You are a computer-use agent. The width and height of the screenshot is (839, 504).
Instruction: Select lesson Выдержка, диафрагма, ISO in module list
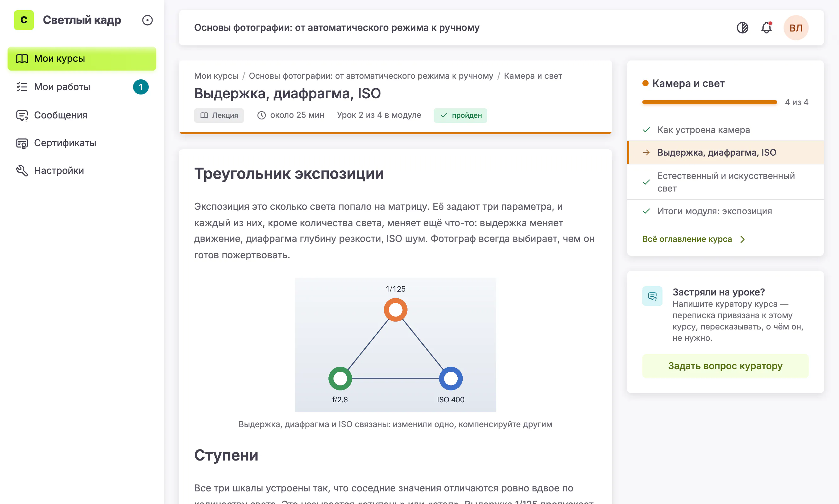(x=725, y=152)
